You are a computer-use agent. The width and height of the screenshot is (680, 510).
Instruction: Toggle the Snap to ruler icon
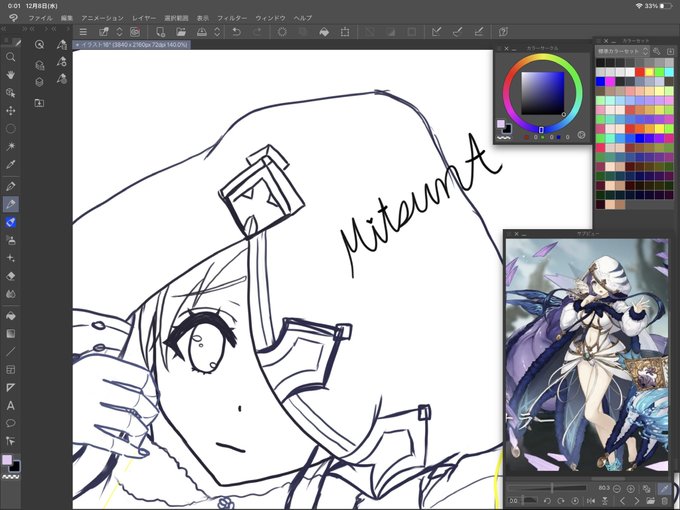click(x=437, y=32)
